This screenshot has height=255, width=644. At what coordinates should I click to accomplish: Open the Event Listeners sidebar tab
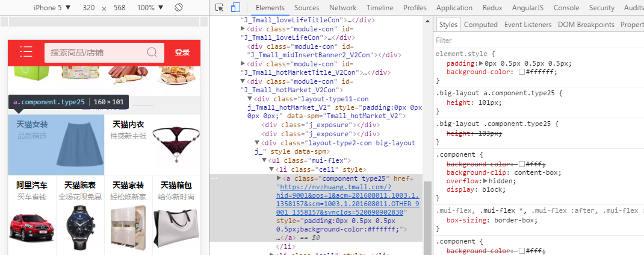(x=528, y=25)
